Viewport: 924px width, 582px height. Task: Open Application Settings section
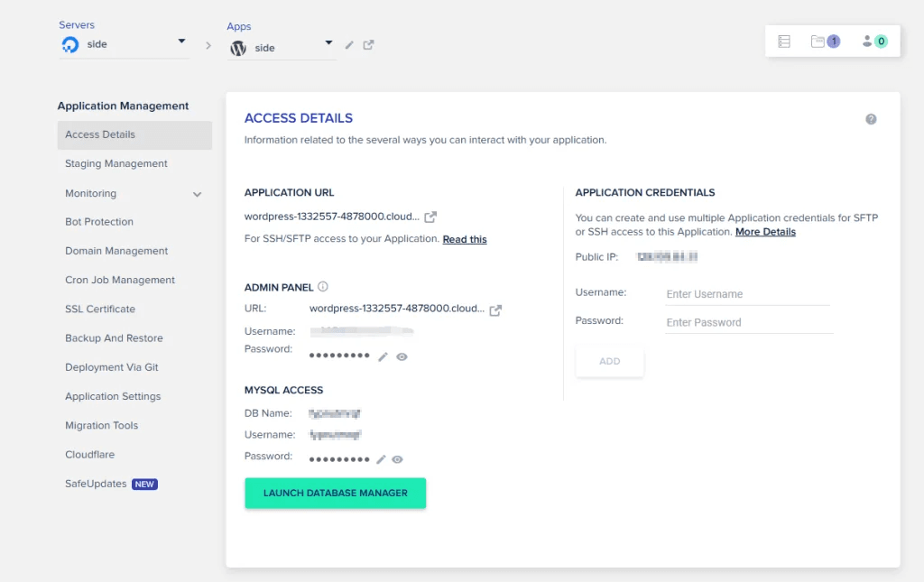pos(113,396)
